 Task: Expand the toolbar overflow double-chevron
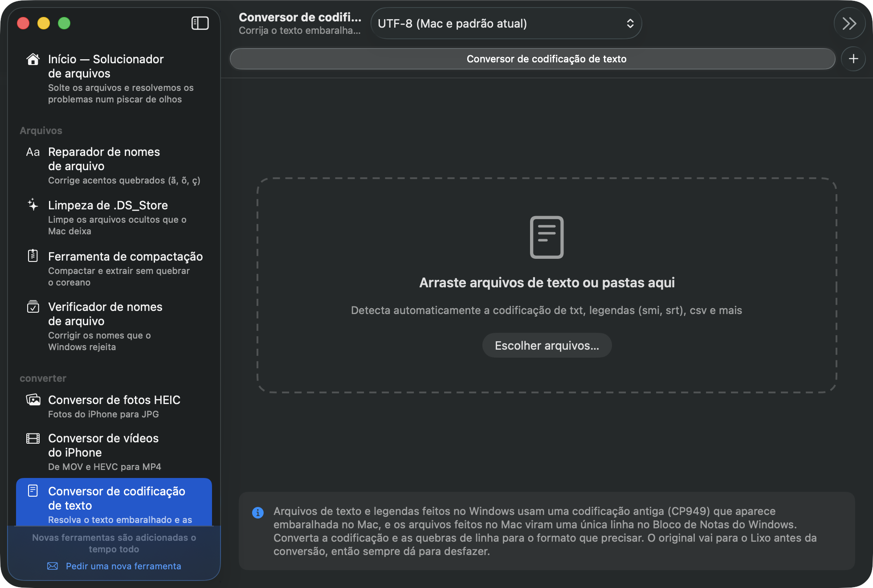(849, 23)
